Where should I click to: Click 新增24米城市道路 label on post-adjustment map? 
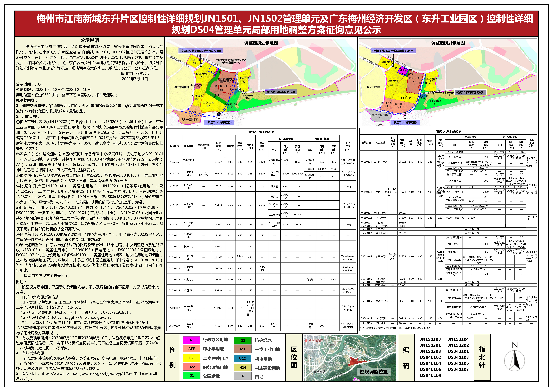405,122
